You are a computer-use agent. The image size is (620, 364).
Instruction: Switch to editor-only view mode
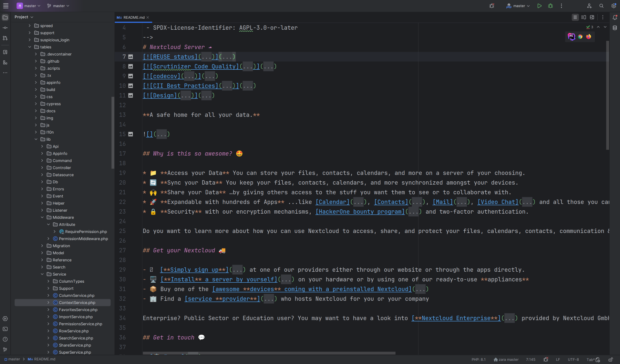(x=575, y=17)
